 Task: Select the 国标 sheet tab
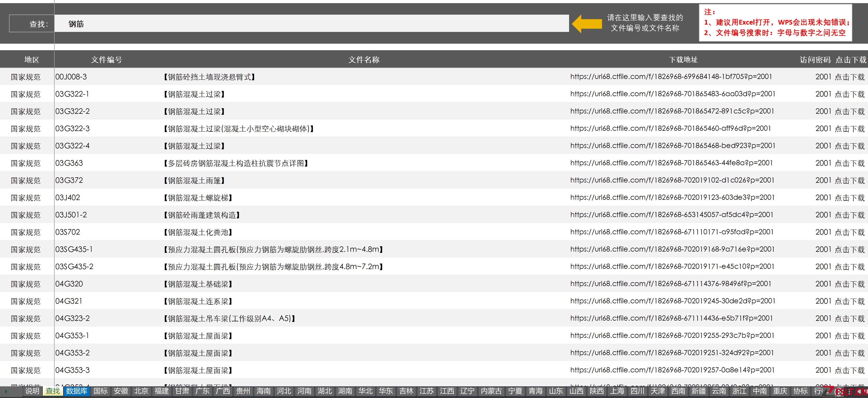100,391
